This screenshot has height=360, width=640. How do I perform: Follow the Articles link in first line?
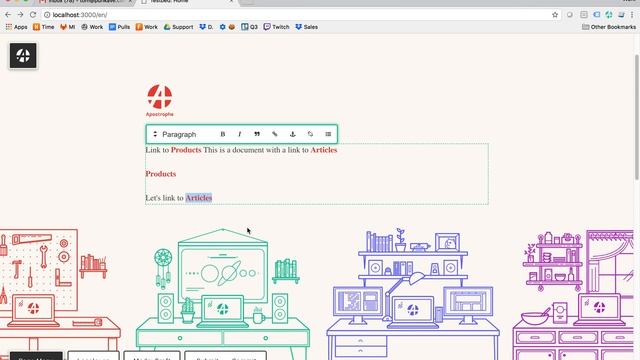324,150
